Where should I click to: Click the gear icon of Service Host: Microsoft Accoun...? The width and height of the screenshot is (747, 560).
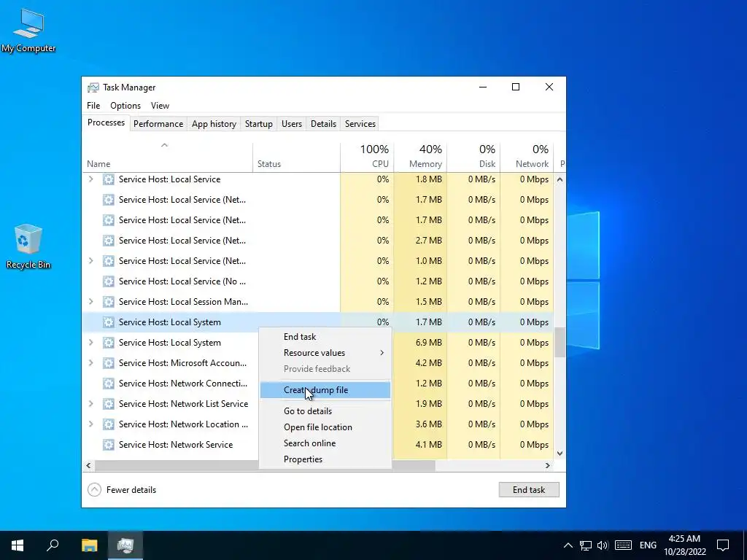coord(109,363)
